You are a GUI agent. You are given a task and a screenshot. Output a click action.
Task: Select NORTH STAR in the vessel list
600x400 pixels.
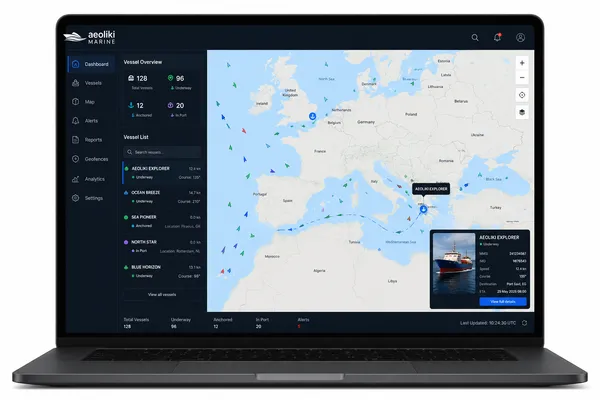pyautogui.click(x=162, y=246)
